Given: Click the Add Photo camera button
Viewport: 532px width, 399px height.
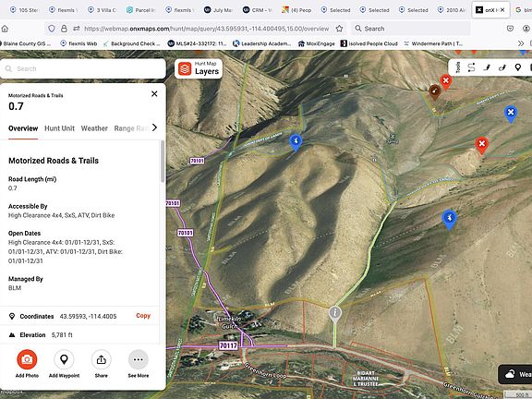Looking at the screenshot, I should pyautogui.click(x=27, y=359).
